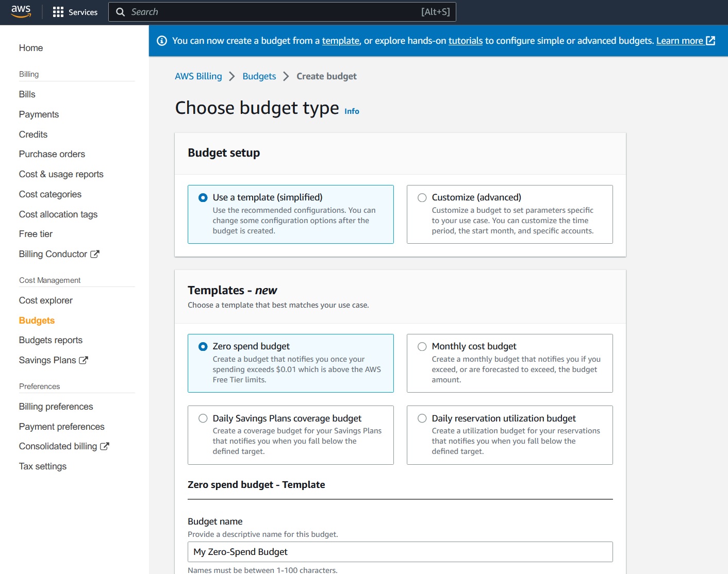Click external icon next to Savings Plans
728x574 pixels.
click(x=84, y=360)
